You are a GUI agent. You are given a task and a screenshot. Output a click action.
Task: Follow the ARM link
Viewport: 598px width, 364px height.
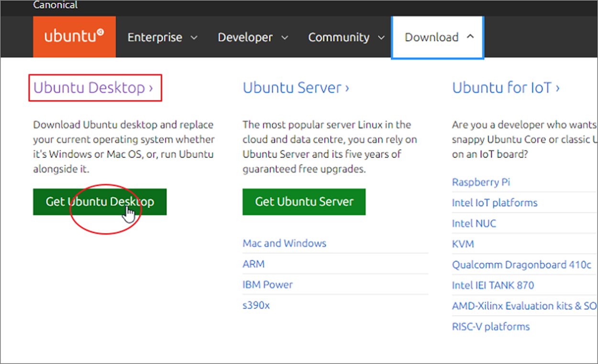click(x=254, y=264)
